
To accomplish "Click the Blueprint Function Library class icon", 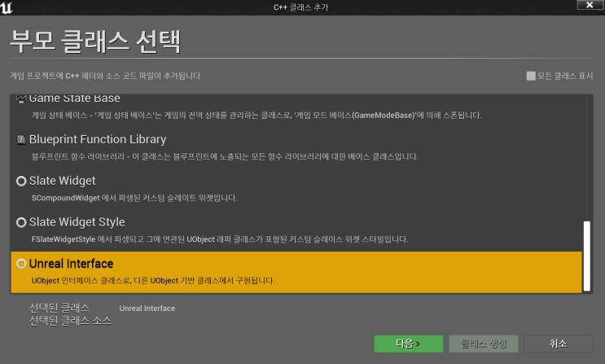I will 21,139.
